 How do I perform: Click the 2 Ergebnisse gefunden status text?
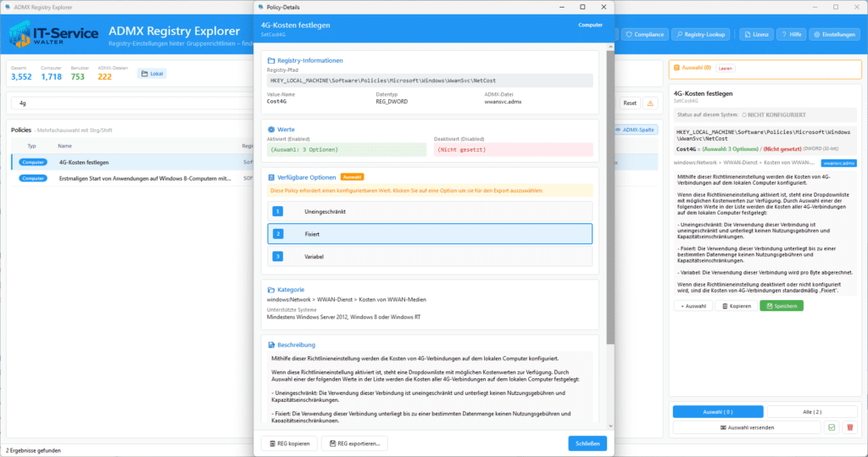tap(33, 450)
